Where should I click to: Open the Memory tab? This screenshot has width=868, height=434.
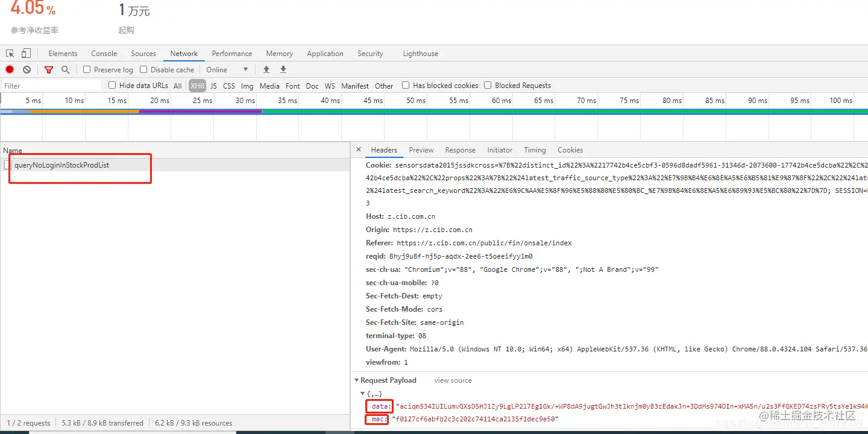pos(280,54)
